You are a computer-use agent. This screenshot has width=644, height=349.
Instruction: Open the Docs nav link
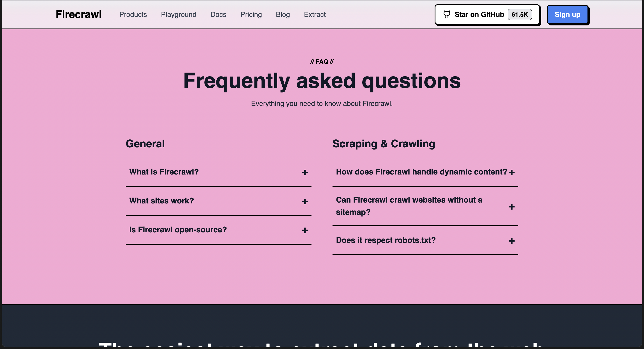point(218,14)
